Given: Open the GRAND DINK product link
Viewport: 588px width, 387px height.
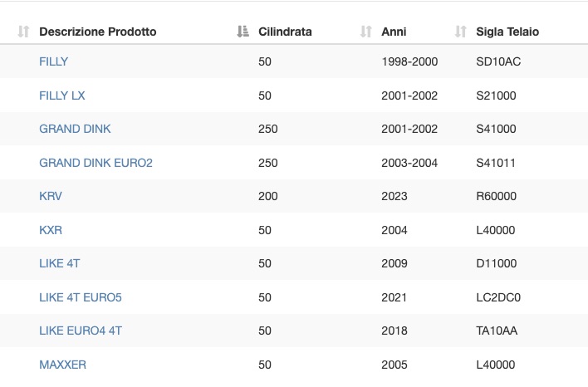Looking at the screenshot, I should point(75,129).
